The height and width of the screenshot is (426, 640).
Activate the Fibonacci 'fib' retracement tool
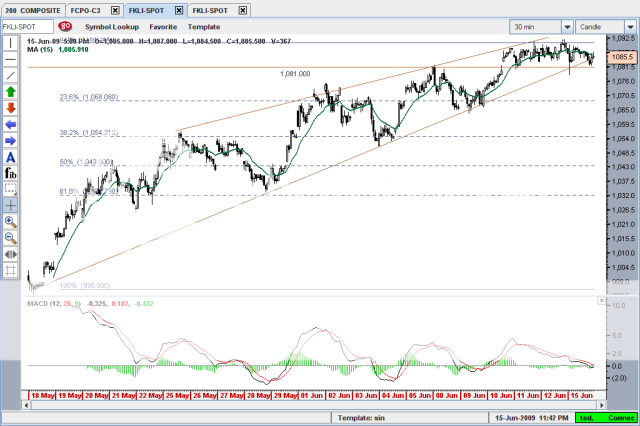[x=11, y=173]
